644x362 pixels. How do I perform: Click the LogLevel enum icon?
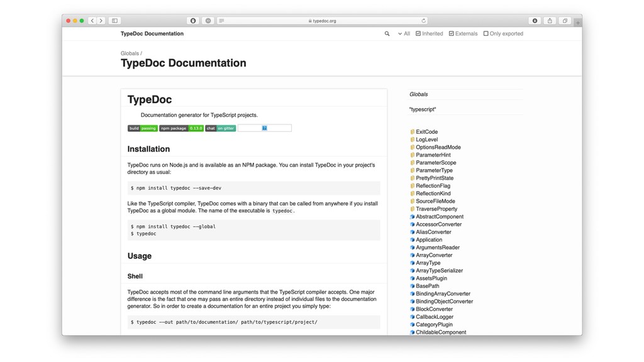click(413, 140)
